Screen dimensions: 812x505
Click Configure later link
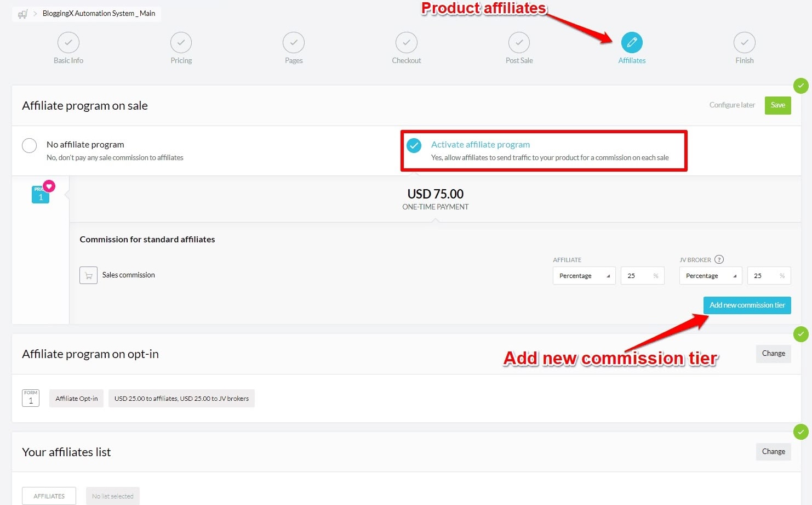[x=732, y=105]
